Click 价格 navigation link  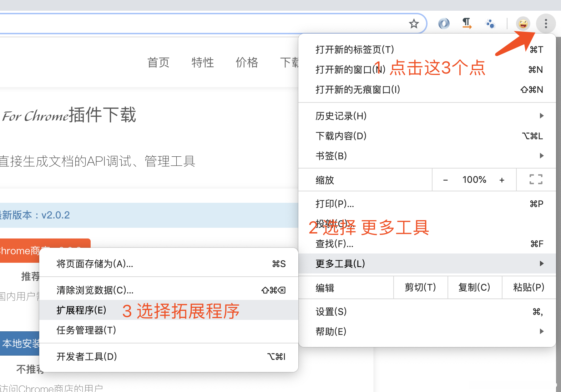247,62
